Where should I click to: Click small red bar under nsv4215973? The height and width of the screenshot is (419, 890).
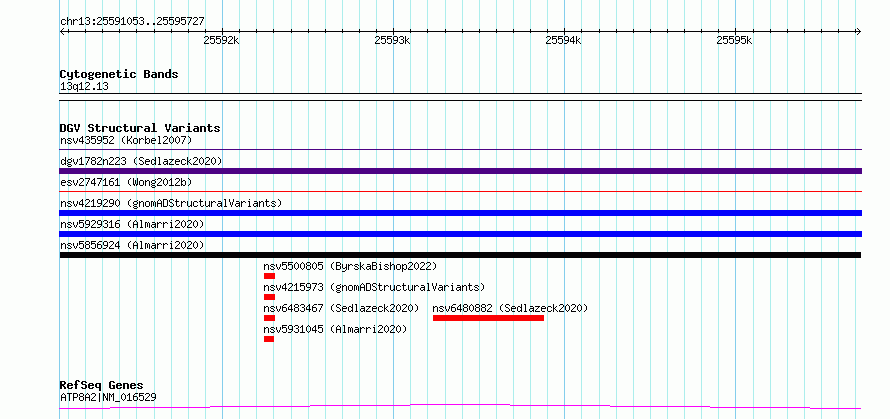(x=269, y=297)
